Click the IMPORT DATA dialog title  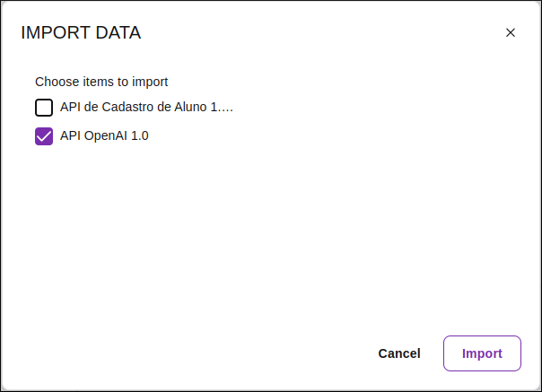81,33
